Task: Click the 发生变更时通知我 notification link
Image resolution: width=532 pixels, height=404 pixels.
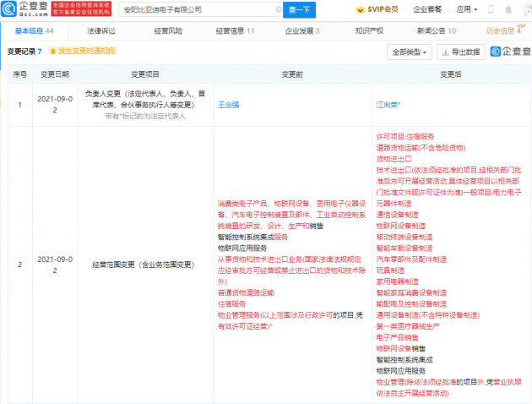Action: pos(83,52)
